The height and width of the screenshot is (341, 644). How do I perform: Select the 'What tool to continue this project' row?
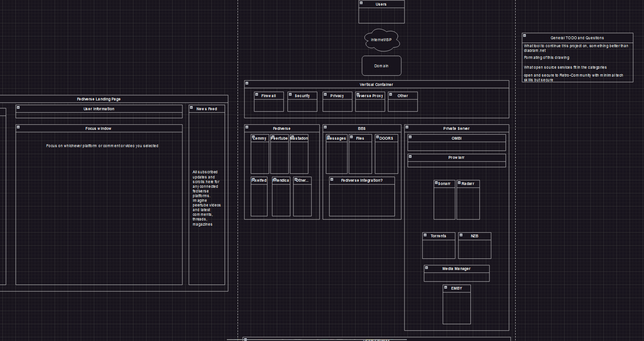pos(577,48)
